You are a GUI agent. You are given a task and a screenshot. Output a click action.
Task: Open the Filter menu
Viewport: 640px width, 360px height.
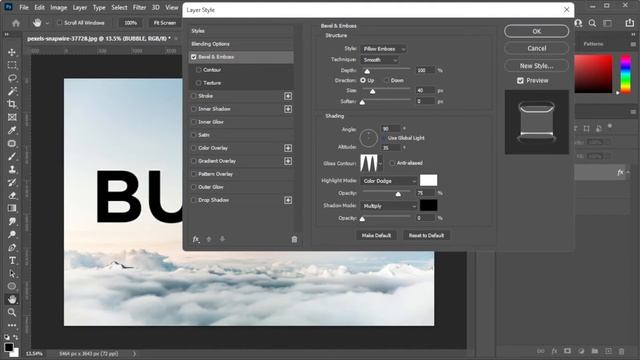pyautogui.click(x=139, y=7)
